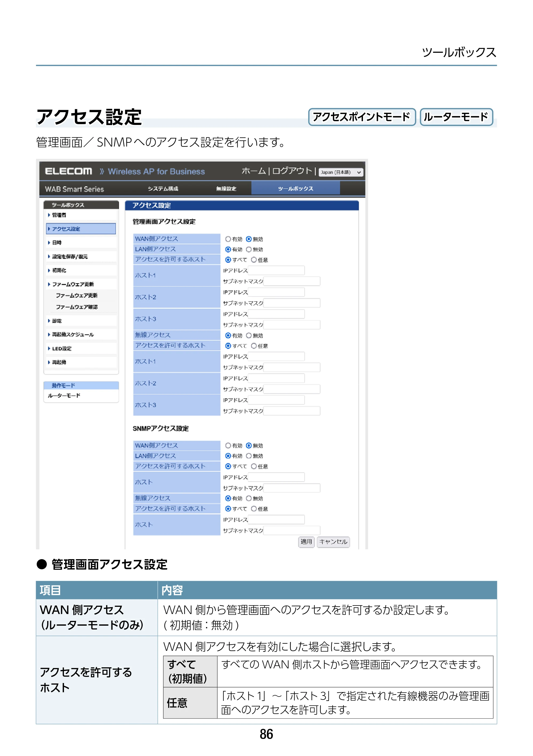Screen dimensions: 533x756
Task: Click wired ホスト3 IPアドレス field
Action: pyautogui.click(x=276, y=314)
